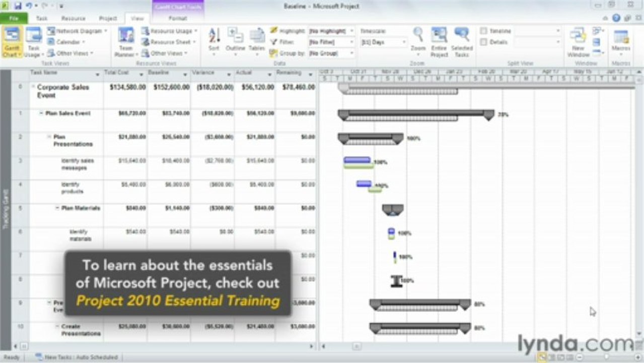Select the View ribbon tab

(x=137, y=18)
